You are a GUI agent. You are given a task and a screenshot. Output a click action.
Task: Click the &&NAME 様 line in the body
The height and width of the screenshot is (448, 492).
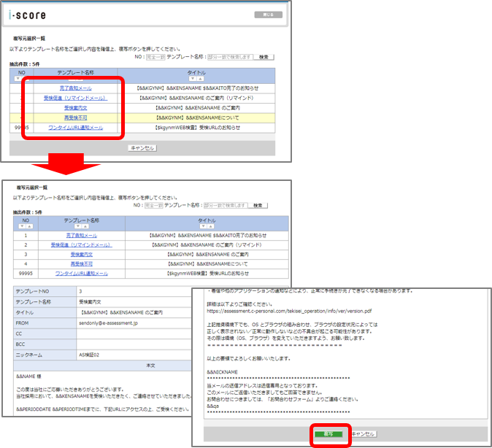28,376
